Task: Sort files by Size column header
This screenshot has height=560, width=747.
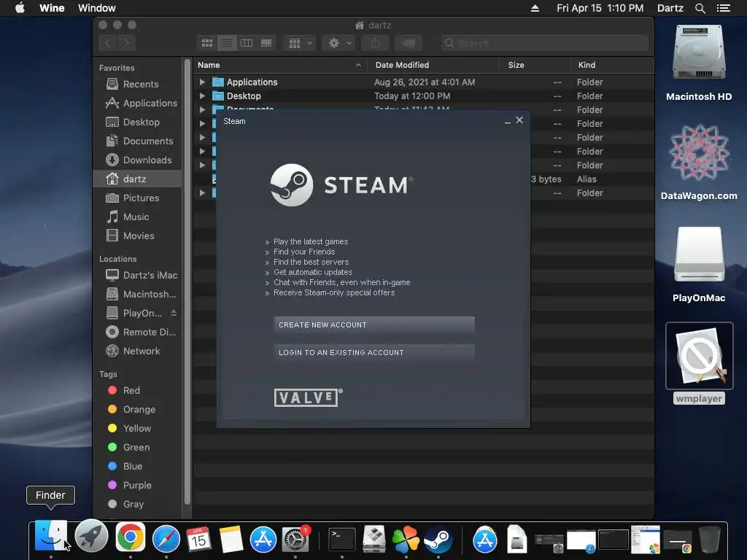Action: tap(535, 65)
